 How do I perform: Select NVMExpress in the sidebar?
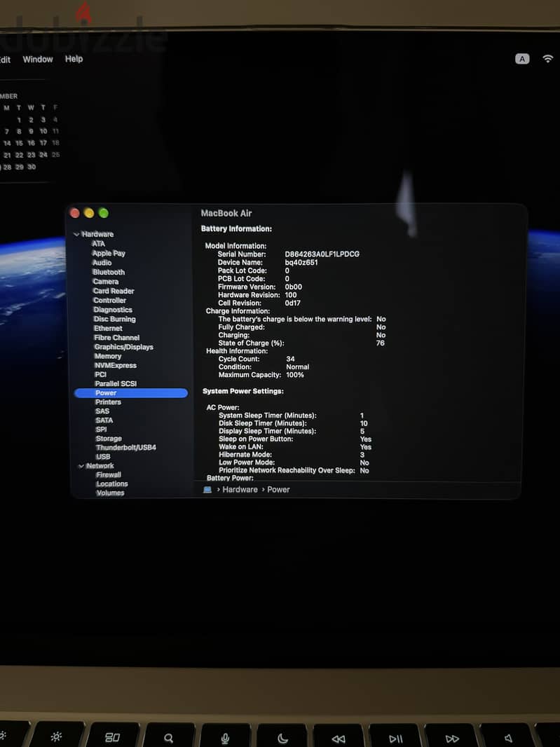pyautogui.click(x=116, y=365)
